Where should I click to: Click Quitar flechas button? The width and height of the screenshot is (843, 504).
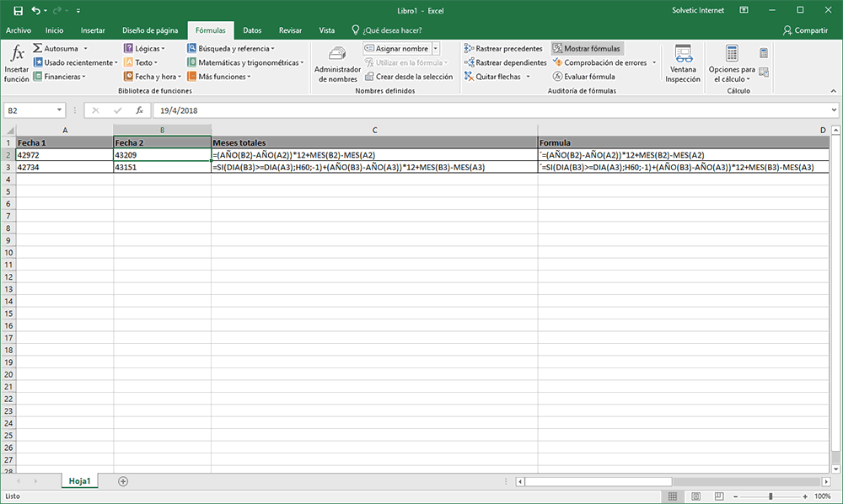[492, 77]
